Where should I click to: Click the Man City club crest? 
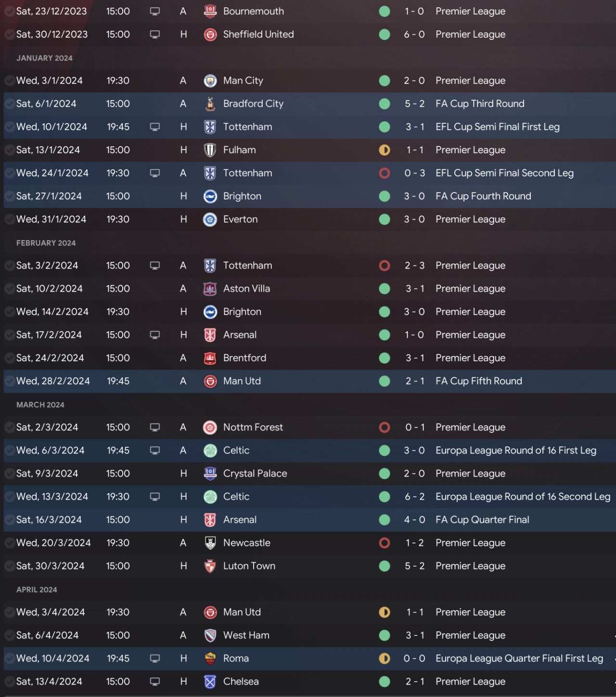(x=210, y=80)
